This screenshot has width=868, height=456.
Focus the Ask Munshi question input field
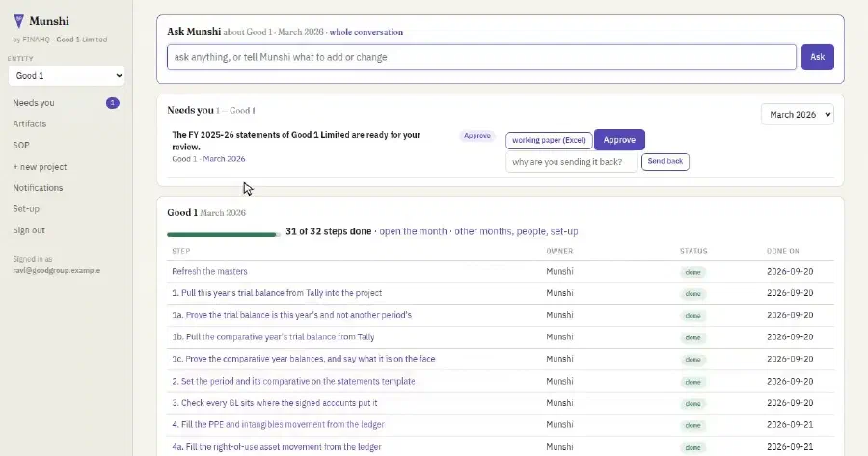pos(481,57)
